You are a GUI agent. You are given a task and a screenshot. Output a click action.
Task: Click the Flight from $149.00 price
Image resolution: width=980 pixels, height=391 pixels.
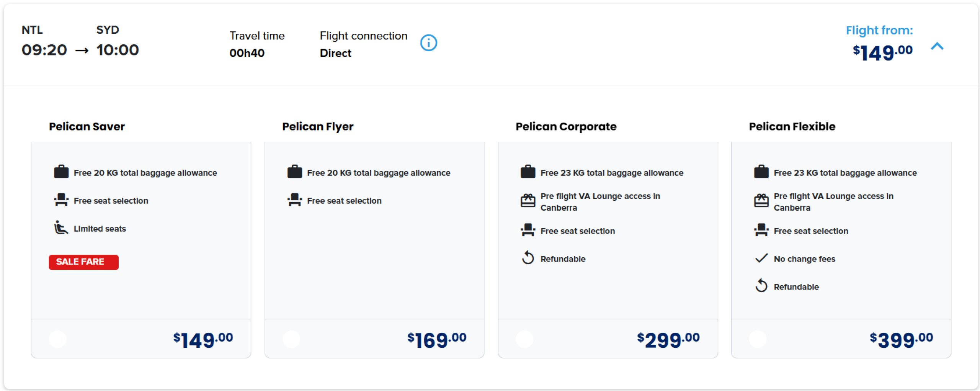pyautogui.click(x=882, y=52)
